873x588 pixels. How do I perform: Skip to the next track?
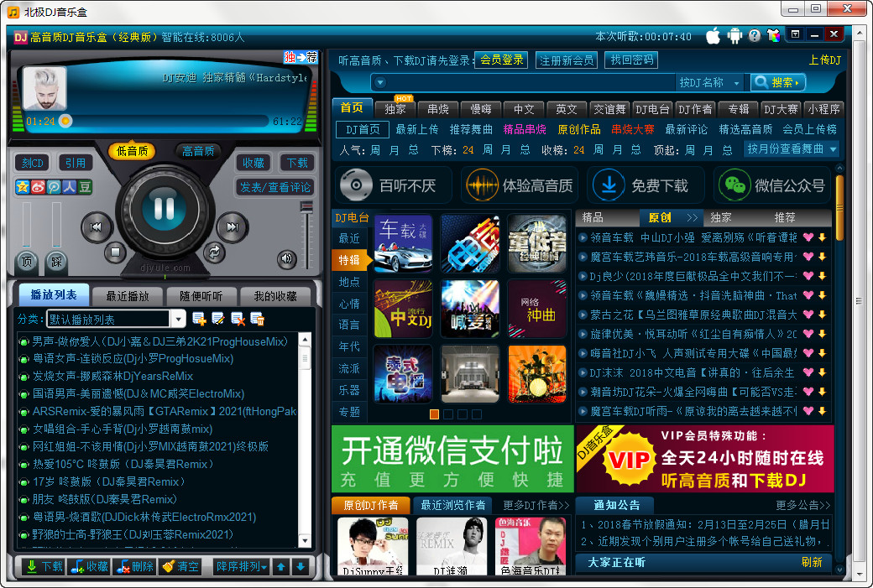point(231,226)
